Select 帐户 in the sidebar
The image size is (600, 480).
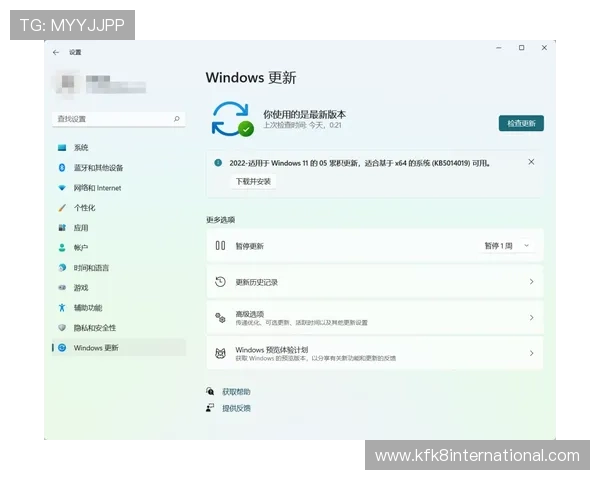(x=119, y=248)
